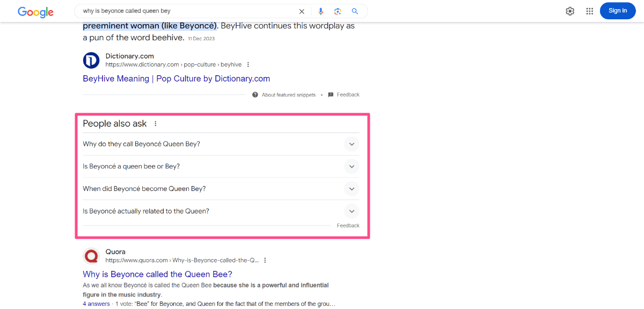
Task: Start voice search with the microphone icon
Action: click(321, 11)
